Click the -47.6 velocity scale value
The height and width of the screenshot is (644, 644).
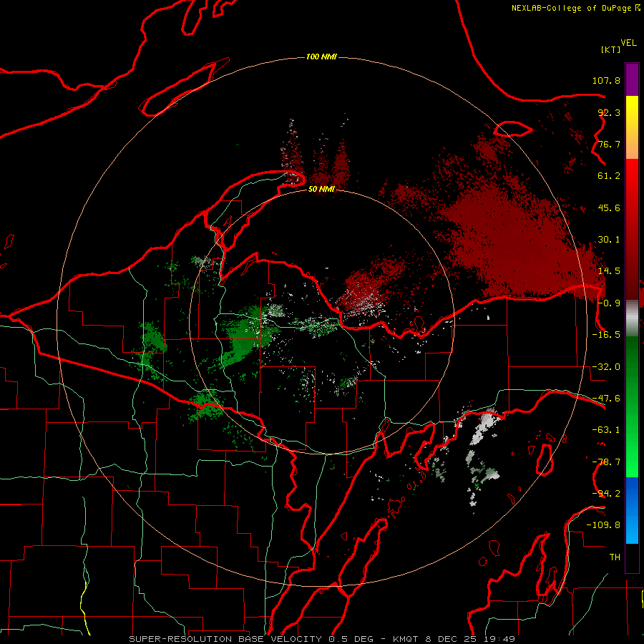tap(606, 399)
